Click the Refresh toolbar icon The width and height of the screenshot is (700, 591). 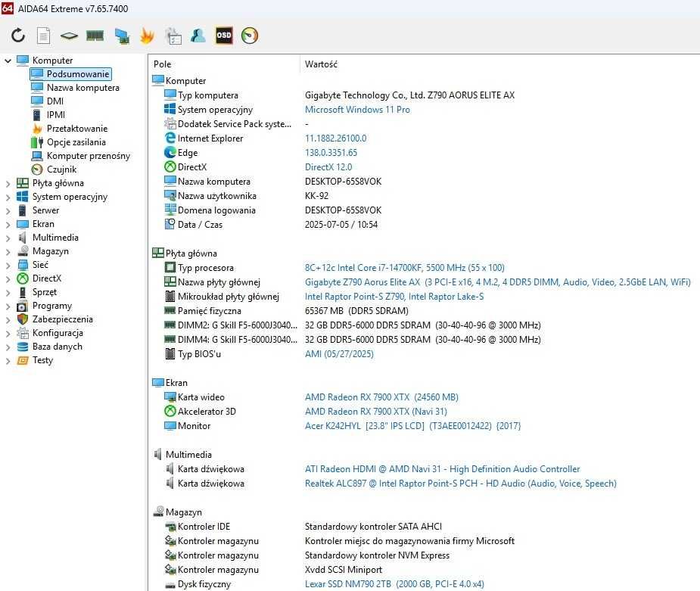(18, 36)
